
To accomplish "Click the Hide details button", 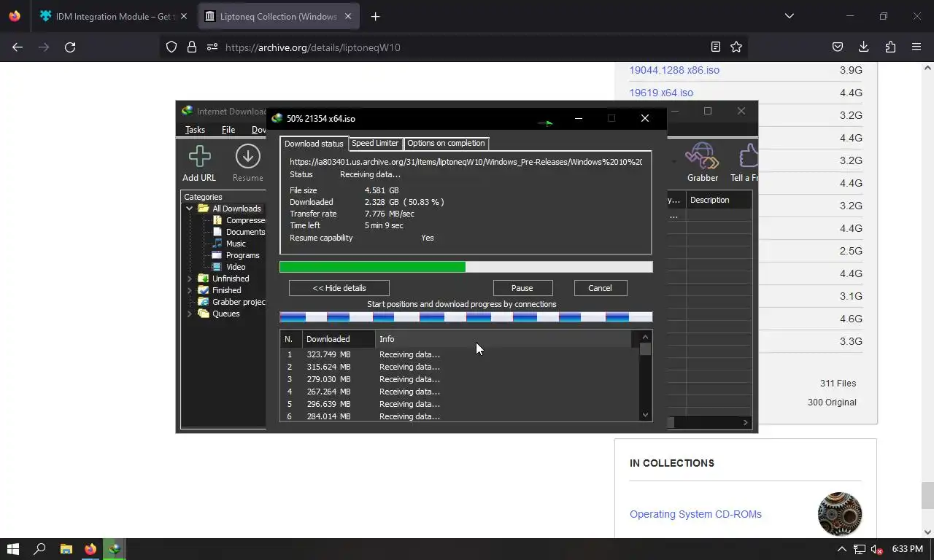I will [x=339, y=288].
